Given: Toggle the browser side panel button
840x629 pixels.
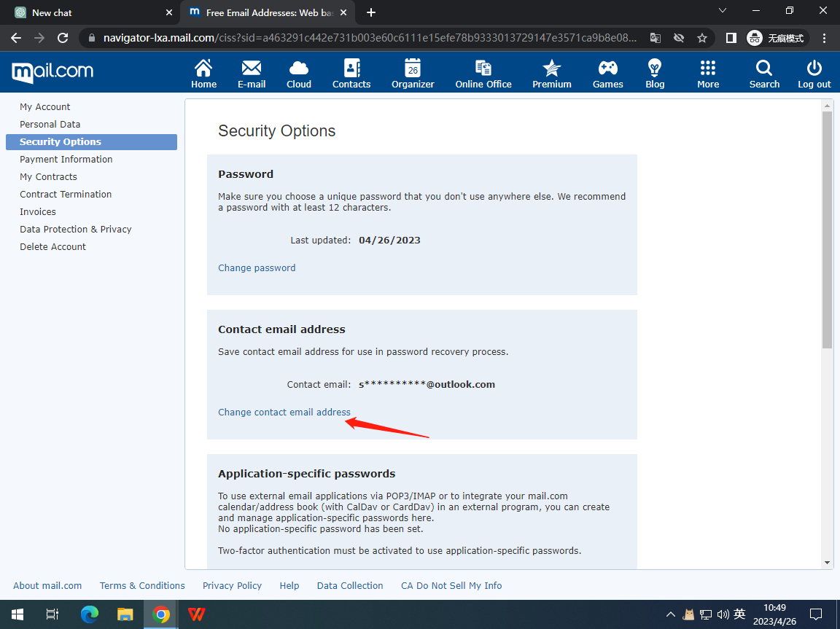Looking at the screenshot, I should coord(731,38).
